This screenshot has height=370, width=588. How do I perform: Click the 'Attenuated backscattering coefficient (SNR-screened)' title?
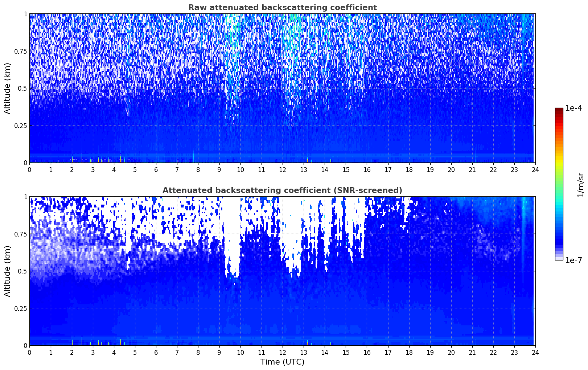tap(282, 190)
